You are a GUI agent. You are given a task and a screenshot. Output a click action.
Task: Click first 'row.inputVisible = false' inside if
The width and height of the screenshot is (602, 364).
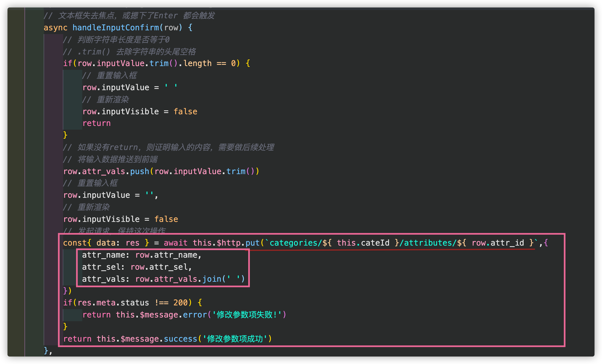pyautogui.click(x=140, y=111)
